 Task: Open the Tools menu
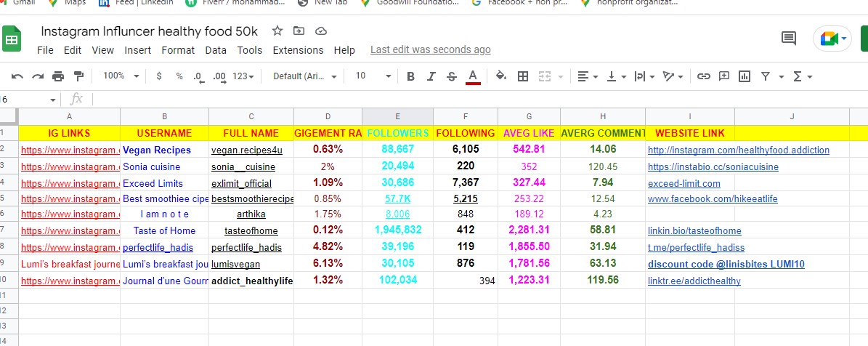tap(250, 50)
